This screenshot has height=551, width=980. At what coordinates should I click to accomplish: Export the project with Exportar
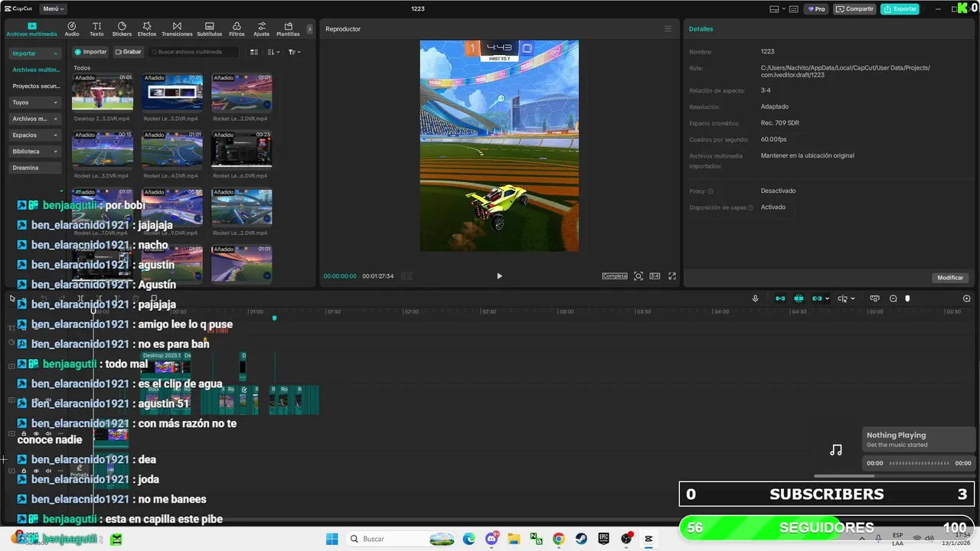[900, 9]
